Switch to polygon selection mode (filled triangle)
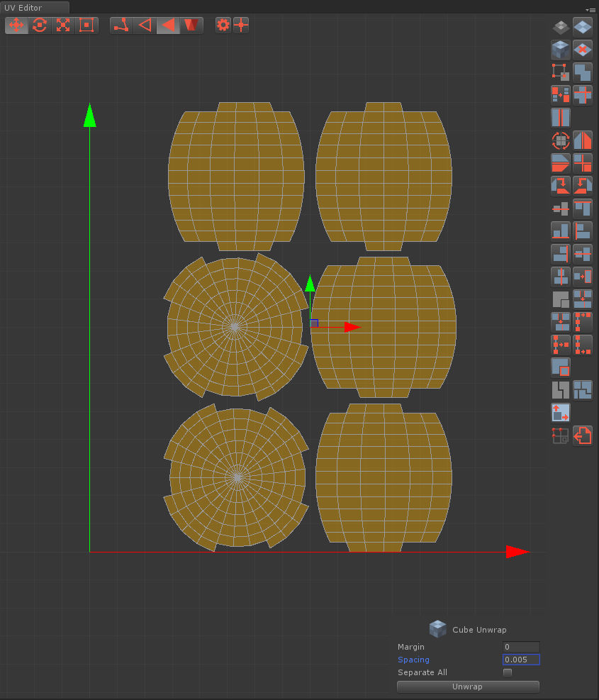The height and width of the screenshot is (700, 599). 168,25
